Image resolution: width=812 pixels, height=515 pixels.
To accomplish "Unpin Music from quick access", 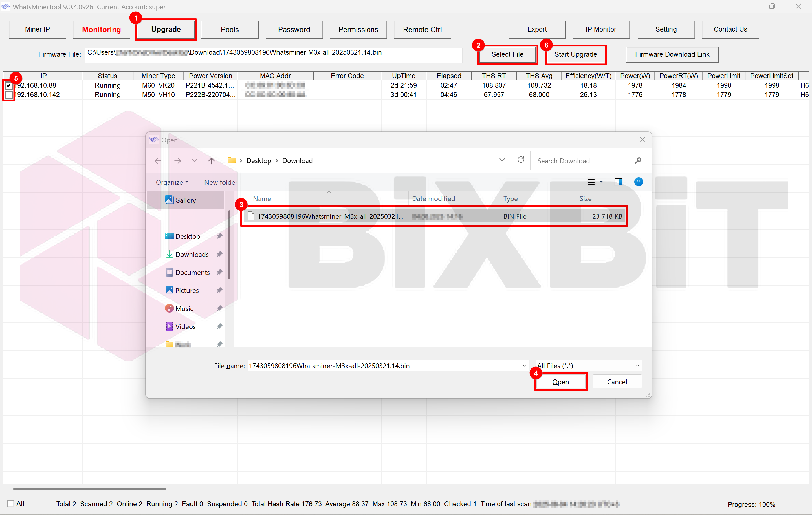I will [x=219, y=308].
